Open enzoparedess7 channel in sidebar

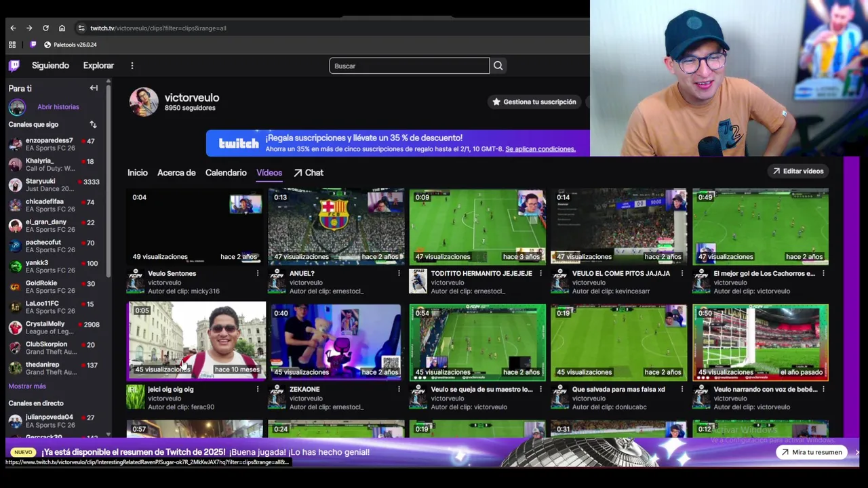point(54,144)
